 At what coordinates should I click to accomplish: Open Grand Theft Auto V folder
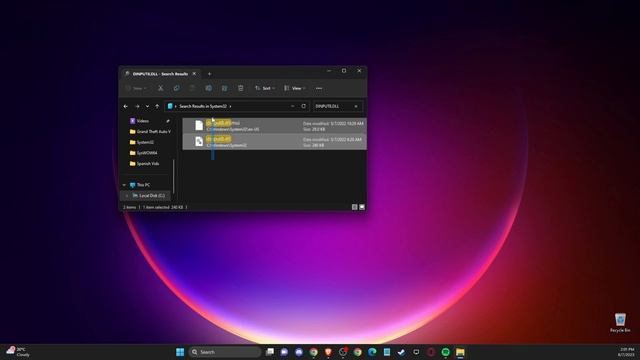(150, 131)
